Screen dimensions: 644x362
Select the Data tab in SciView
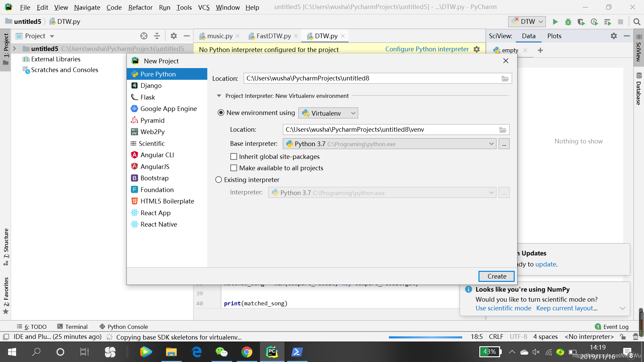529,36
